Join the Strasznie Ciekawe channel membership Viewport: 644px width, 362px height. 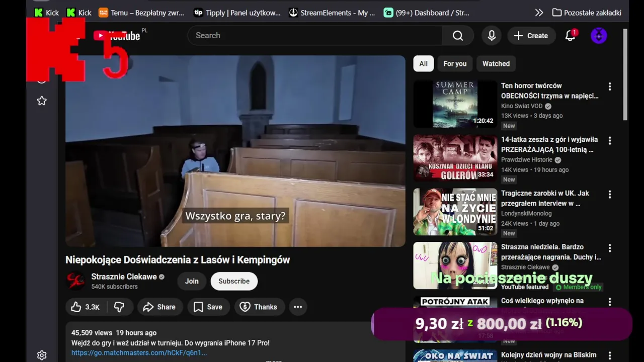192,281
